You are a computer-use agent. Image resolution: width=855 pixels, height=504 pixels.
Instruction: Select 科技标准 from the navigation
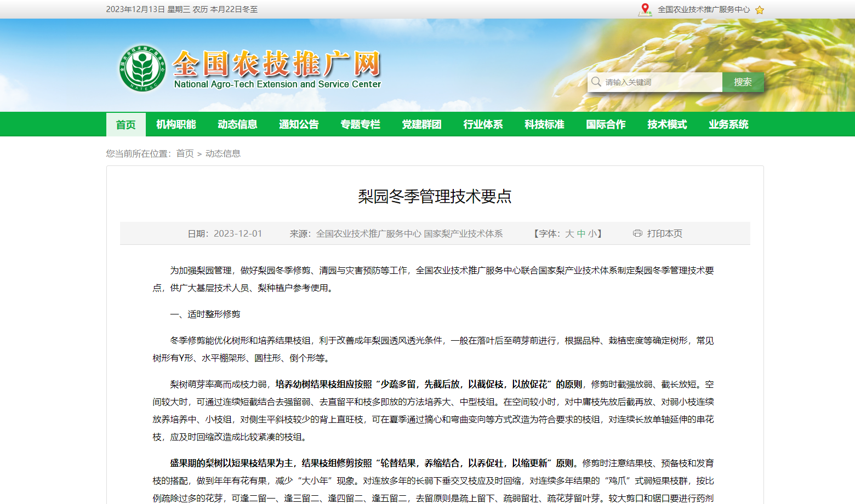[544, 124]
